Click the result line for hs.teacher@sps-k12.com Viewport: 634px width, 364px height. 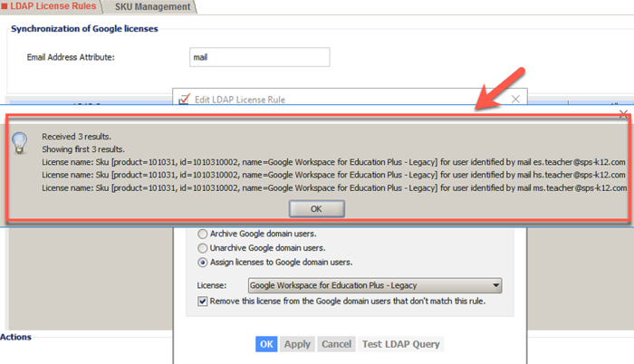[x=333, y=175]
